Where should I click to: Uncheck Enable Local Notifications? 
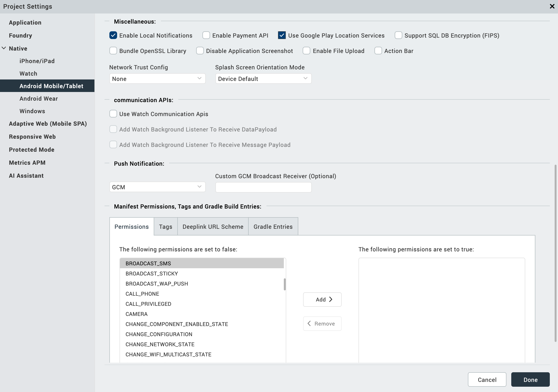click(113, 35)
